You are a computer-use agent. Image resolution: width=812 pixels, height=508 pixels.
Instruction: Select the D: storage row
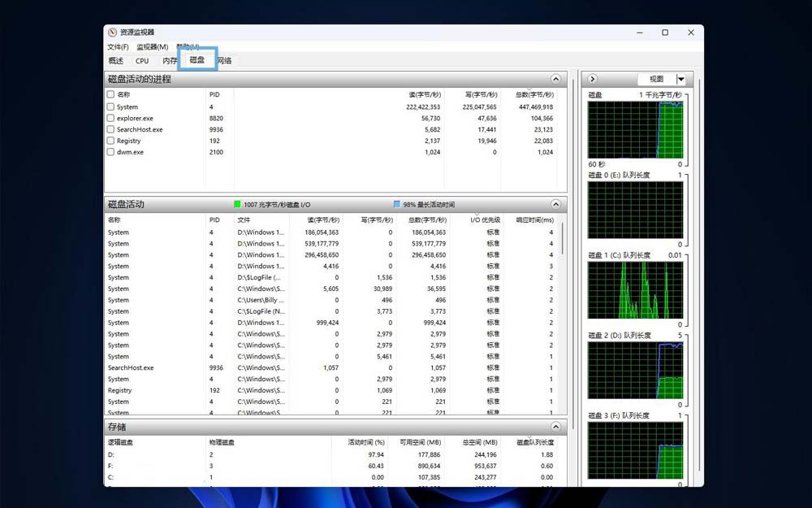point(331,454)
